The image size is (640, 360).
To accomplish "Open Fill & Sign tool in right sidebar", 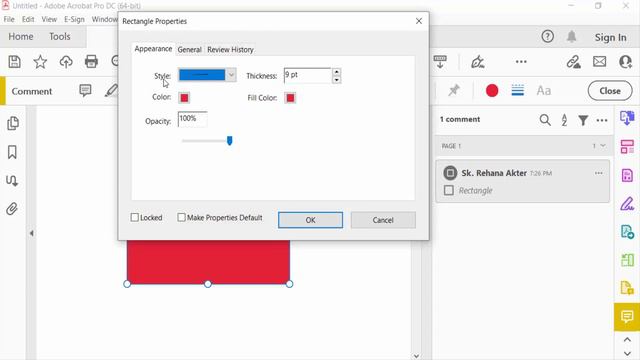I will coord(627,203).
